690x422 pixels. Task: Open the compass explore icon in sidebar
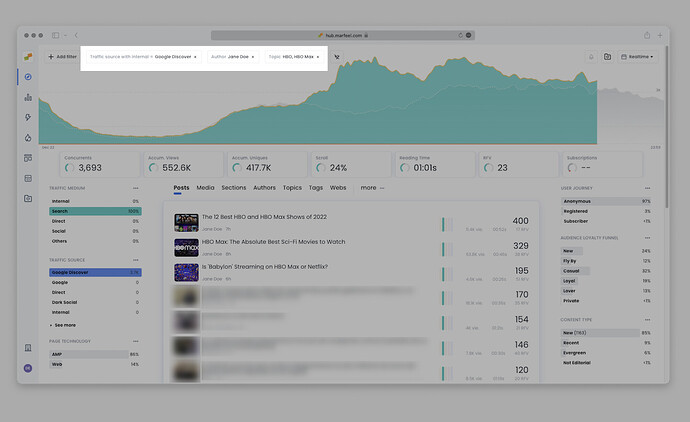coord(27,77)
